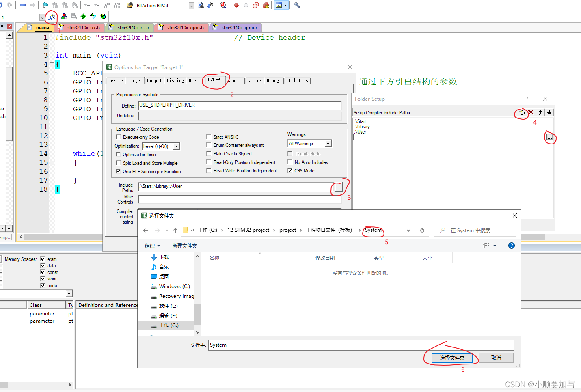Open the folder path dropdown near System
Viewport: 581px width, 392px height.
408,230
